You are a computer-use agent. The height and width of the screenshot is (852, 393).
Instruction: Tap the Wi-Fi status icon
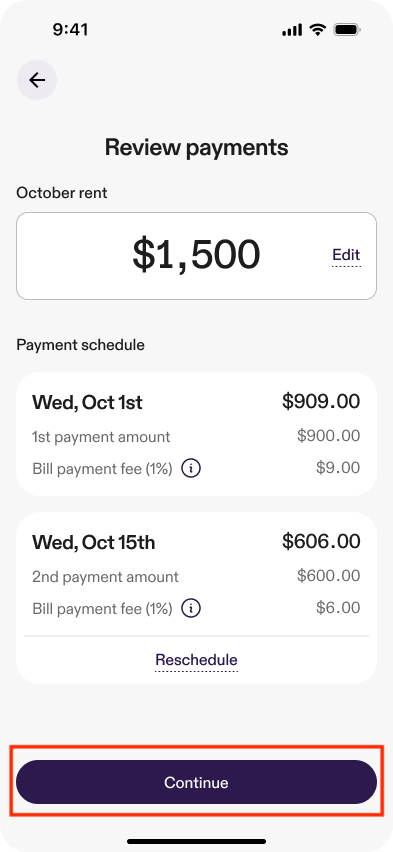(317, 30)
